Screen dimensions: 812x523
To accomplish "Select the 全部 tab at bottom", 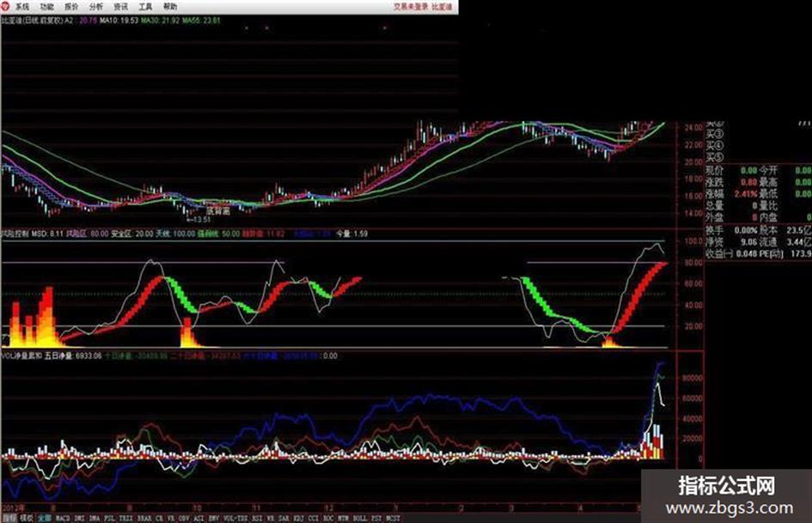I will click(x=44, y=518).
